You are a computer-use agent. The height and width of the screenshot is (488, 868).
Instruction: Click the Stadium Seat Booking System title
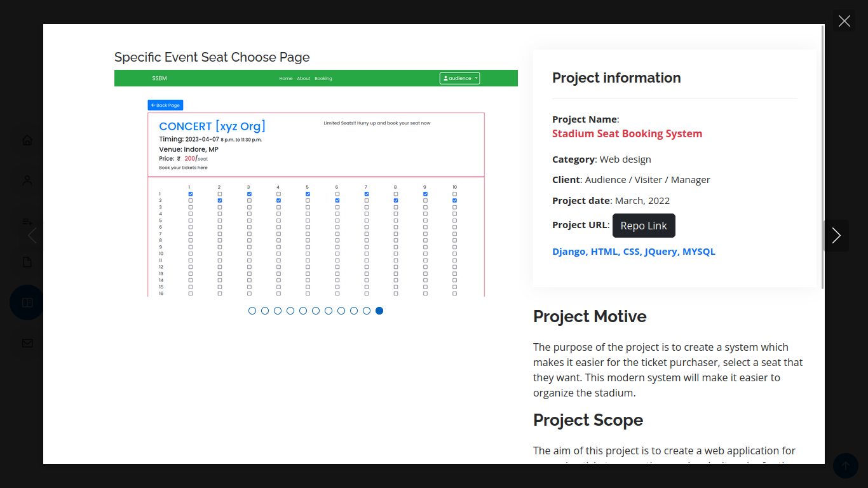pos(627,133)
